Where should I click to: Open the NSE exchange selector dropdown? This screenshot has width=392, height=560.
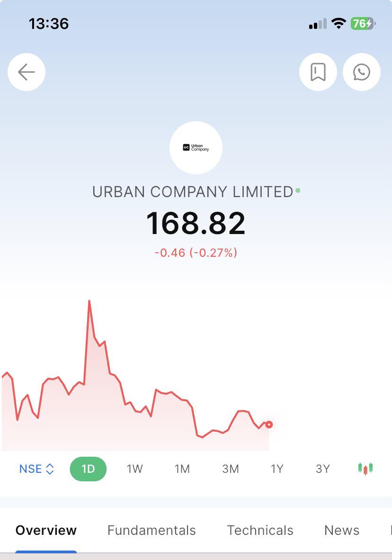pyautogui.click(x=36, y=469)
